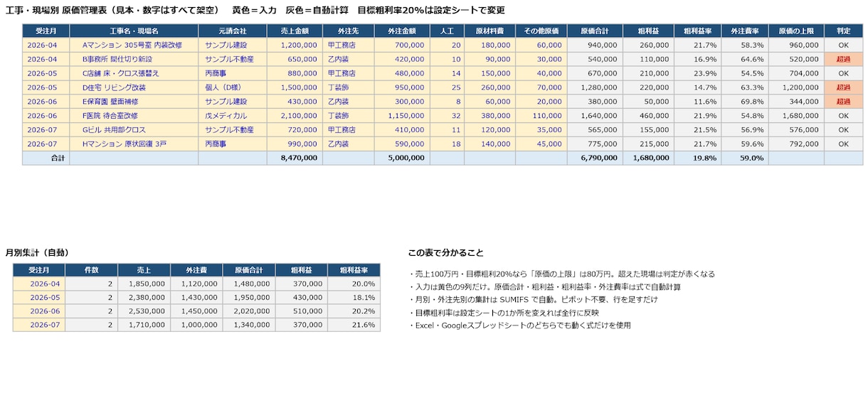This screenshot has width=868, height=403.
Task: Click sales amount 2,100,000 for F医院
Action: pos(295,116)
